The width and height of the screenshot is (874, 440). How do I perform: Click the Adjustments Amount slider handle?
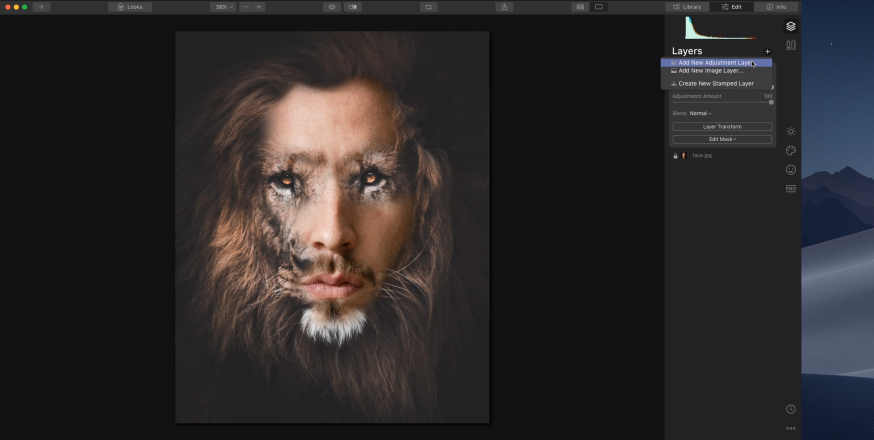[770, 102]
